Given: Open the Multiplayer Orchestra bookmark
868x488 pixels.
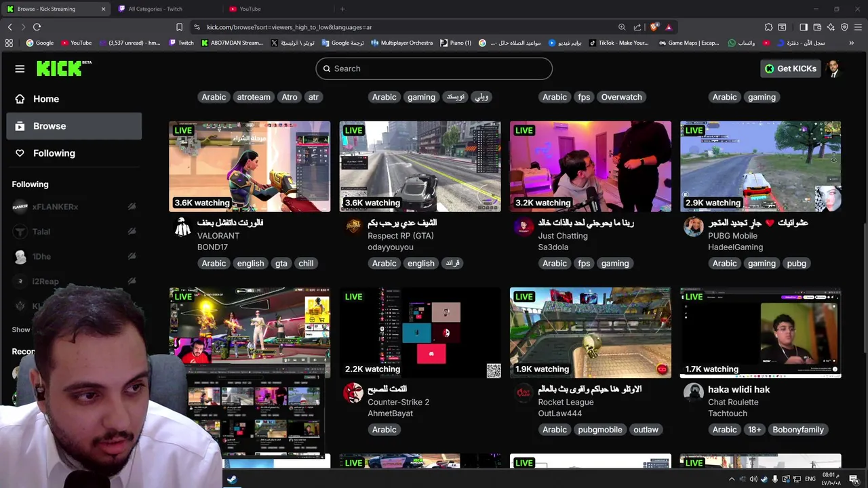Looking at the screenshot, I should 401,43.
